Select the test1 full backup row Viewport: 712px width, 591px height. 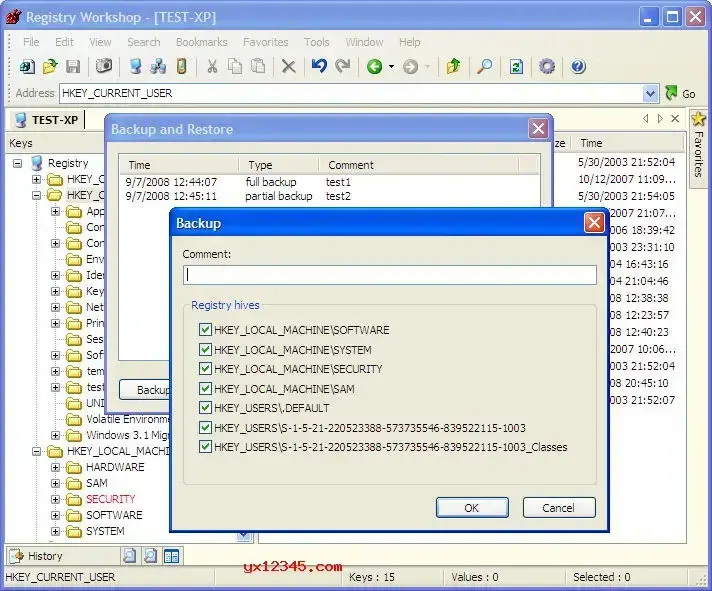[330, 182]
